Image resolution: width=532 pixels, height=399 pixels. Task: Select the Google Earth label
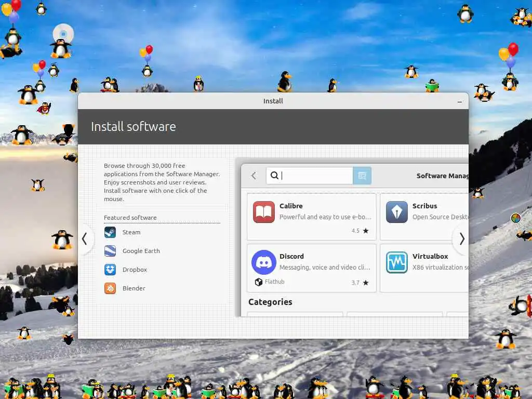pos(141,251)
